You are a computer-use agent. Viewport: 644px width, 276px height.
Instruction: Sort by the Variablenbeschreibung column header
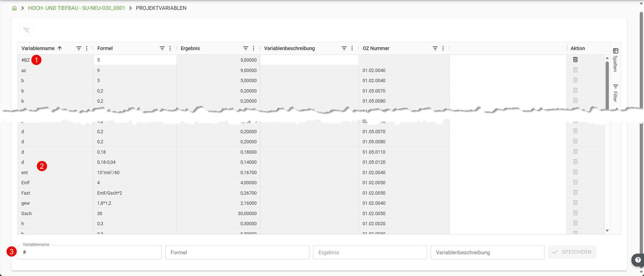pyautogui.click(x=289, y=48)
